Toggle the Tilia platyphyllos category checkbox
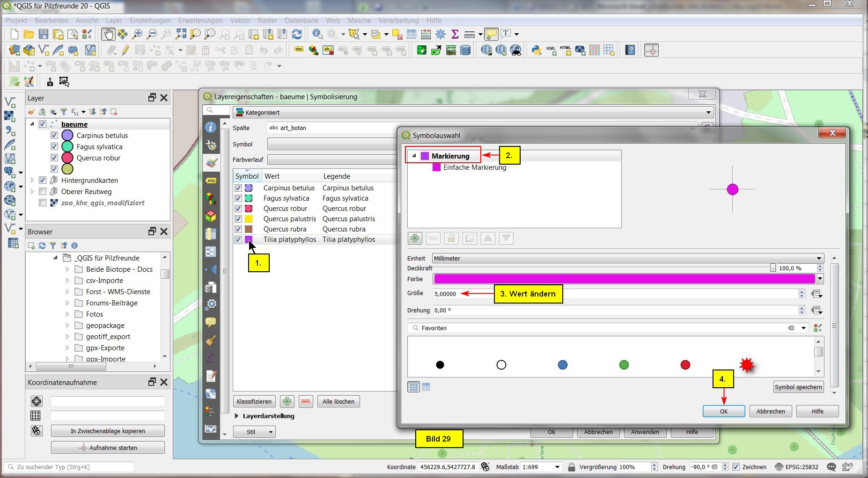868x478 pixels. pos(238,239)
